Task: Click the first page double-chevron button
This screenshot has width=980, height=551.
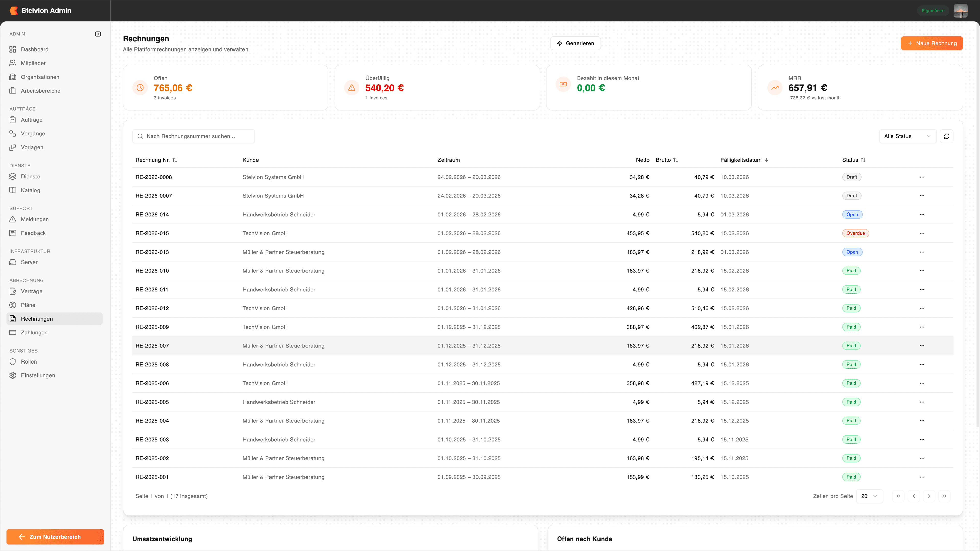Action: 898,496
